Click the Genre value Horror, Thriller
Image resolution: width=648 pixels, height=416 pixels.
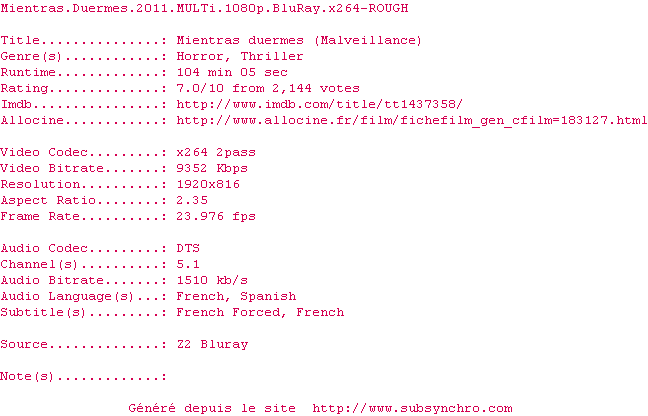click(x=240, y=57)
